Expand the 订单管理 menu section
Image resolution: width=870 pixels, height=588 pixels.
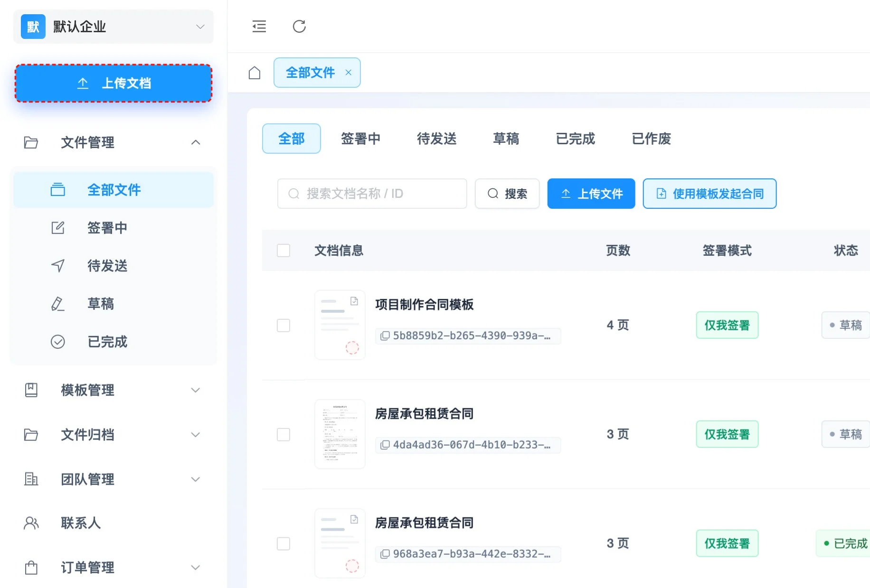tap(196, 568)
